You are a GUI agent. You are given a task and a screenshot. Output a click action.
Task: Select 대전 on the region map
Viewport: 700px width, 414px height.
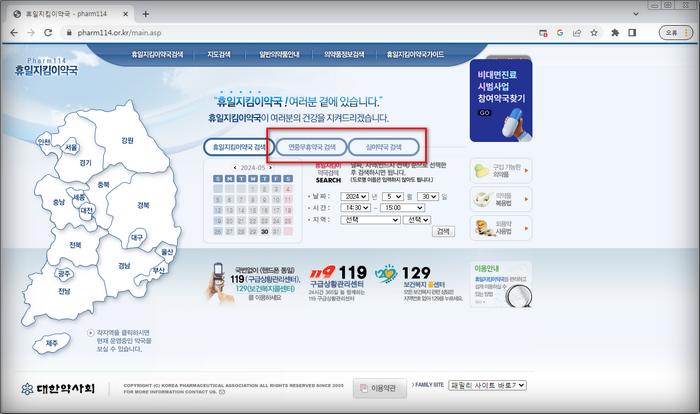(x=87, y=210)
